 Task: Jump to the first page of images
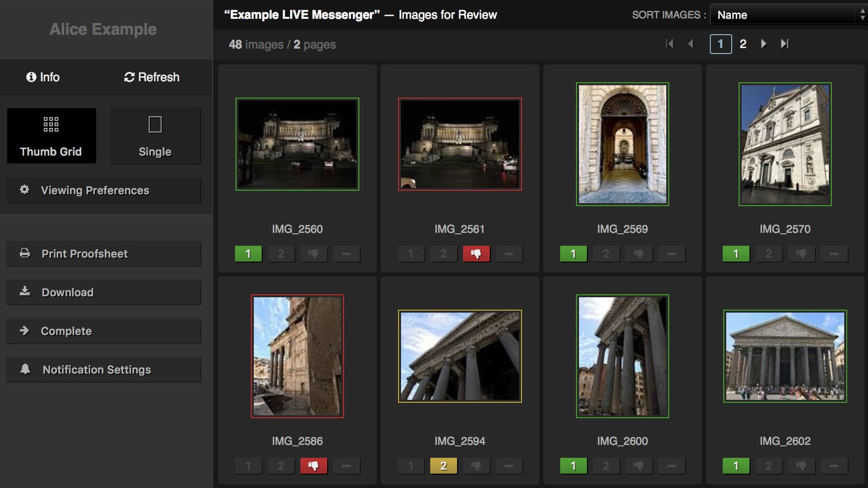670,44
